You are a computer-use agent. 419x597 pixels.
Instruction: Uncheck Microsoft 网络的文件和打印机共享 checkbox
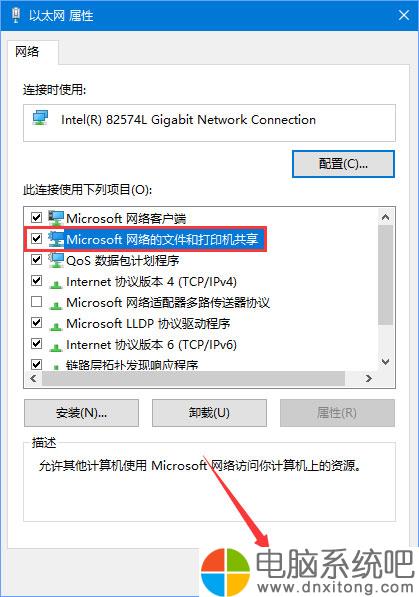tap(37, 239)
